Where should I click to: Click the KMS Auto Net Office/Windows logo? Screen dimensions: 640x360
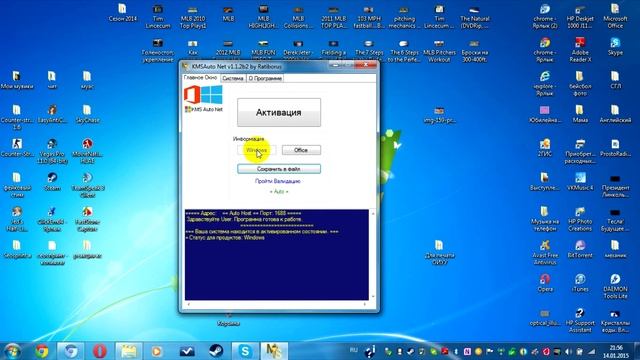point(203,98)
